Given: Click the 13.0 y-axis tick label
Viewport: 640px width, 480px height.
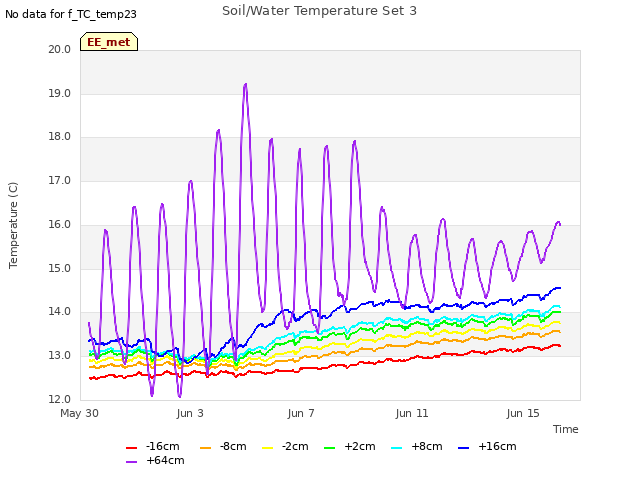Looking at the screenshot, I should 60,356.
